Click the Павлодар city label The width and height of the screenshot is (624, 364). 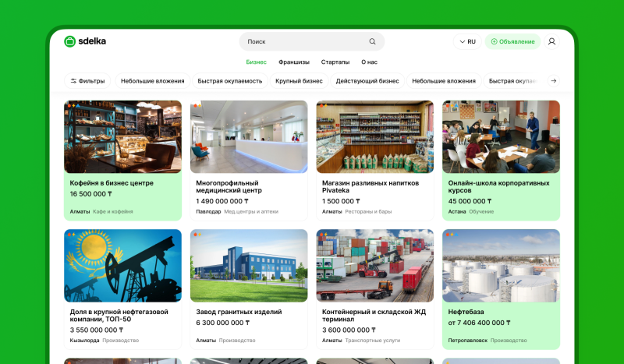[208, 212]
